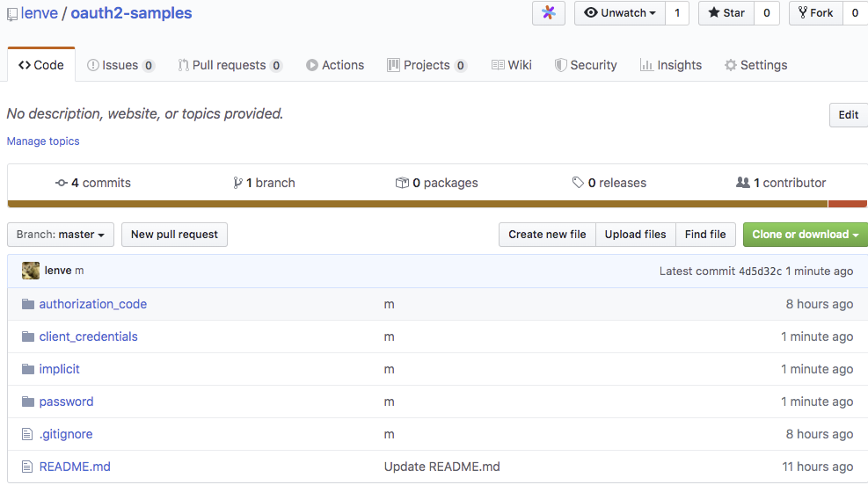Open the Unwatch notifications dropdown
The width and height of the screenshot is (868, 485).
[620, 13]
